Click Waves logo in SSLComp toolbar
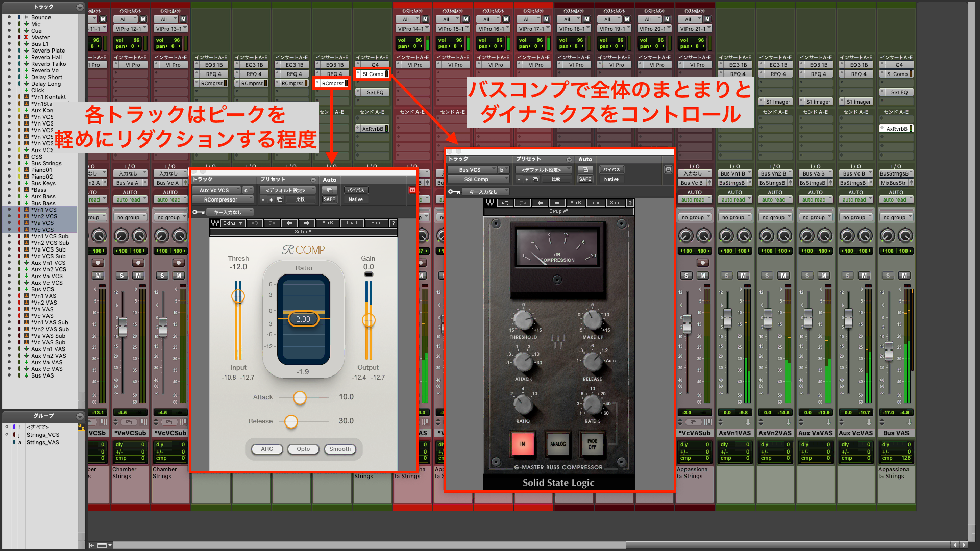The image size is (980, 551). (x=490, y=203)
